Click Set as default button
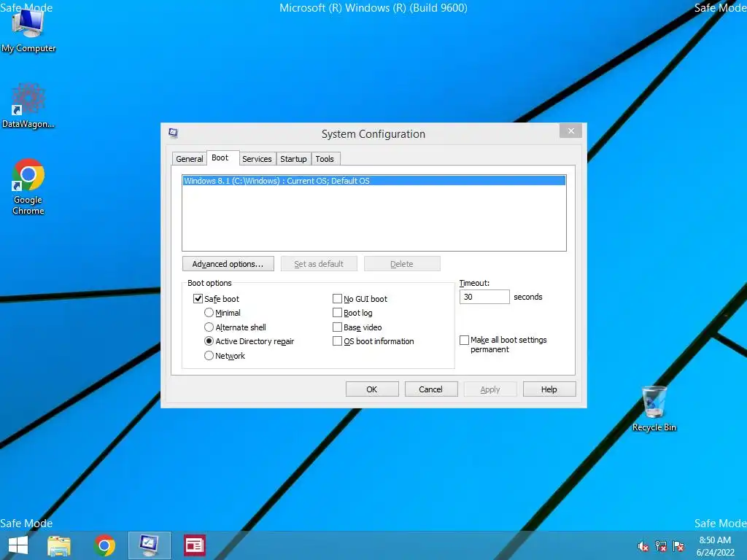This screenshot has height=560, width=747. click(x=319, y=264)
